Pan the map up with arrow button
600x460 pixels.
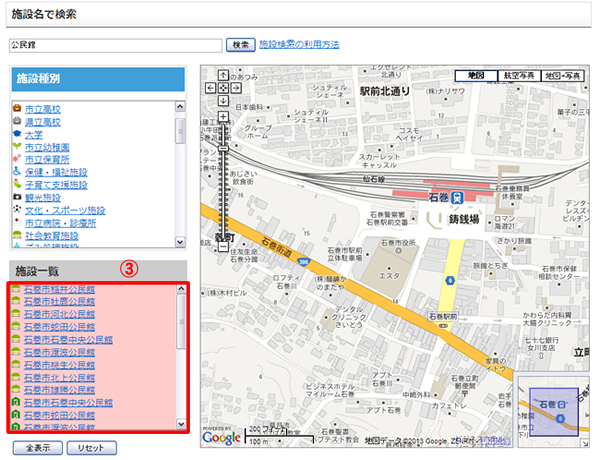(223, 75)
